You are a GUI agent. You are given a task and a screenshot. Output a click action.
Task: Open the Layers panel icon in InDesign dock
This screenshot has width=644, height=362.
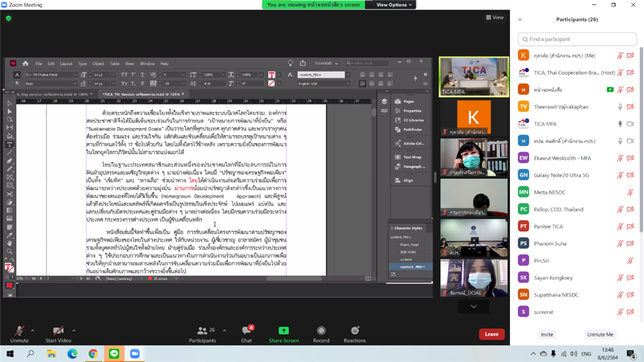click(x=384, y=102)
